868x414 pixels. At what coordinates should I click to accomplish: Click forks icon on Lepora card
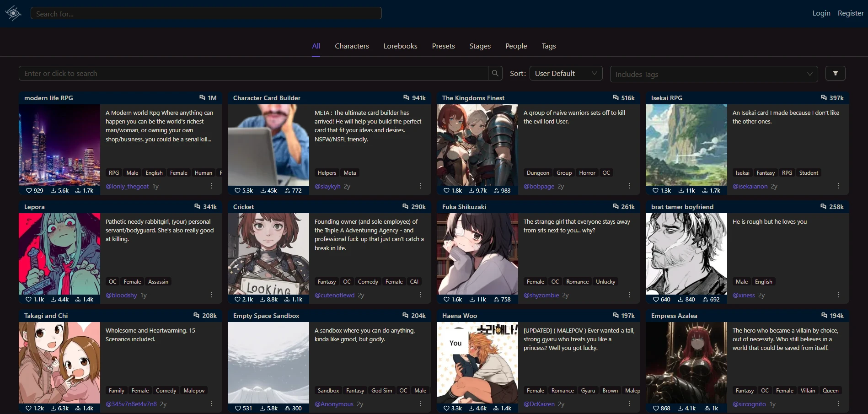tap(78, 299)
